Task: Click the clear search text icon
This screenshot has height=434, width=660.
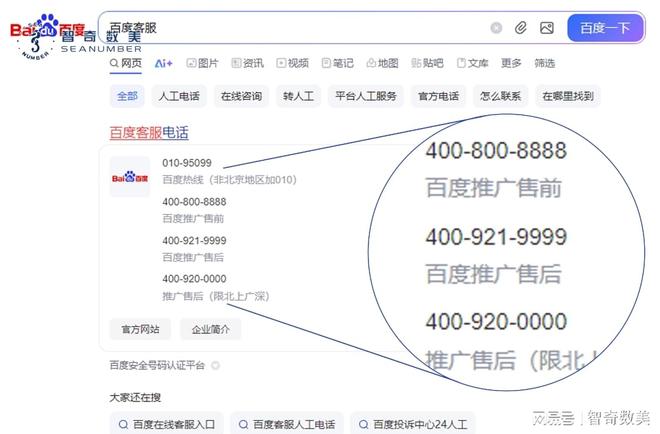Action: tap(496, 28)
